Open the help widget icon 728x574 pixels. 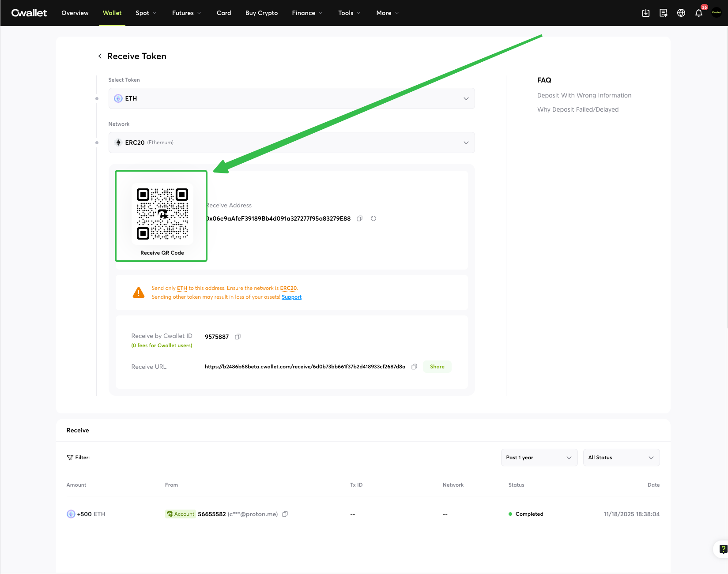click(723, 549)
